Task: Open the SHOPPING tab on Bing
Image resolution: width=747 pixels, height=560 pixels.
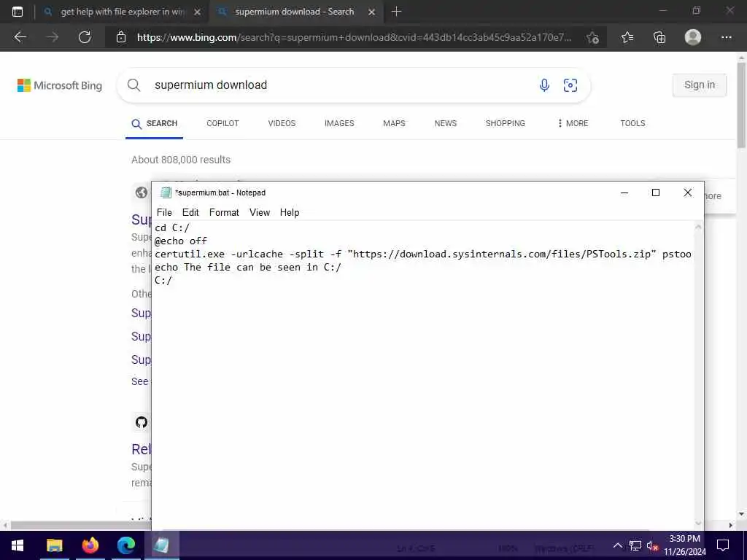Action: (505, 123)
